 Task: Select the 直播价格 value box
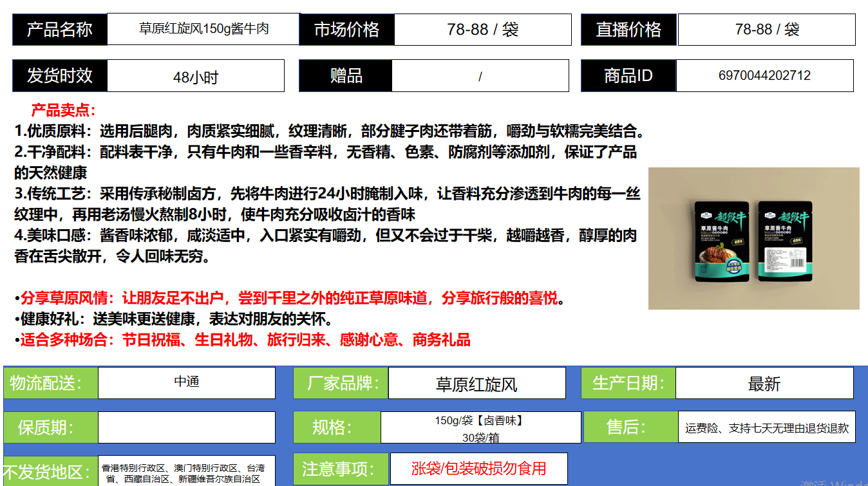pos(766,30)
